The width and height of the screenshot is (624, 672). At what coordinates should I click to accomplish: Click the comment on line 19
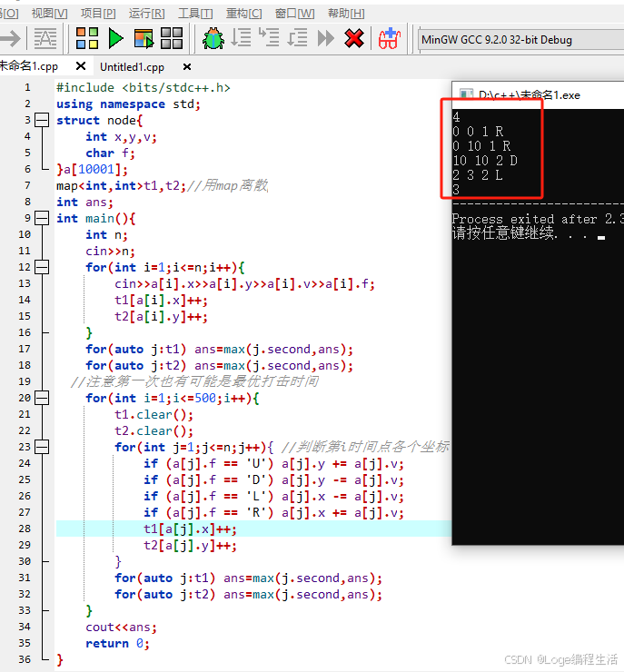[194, 381]
